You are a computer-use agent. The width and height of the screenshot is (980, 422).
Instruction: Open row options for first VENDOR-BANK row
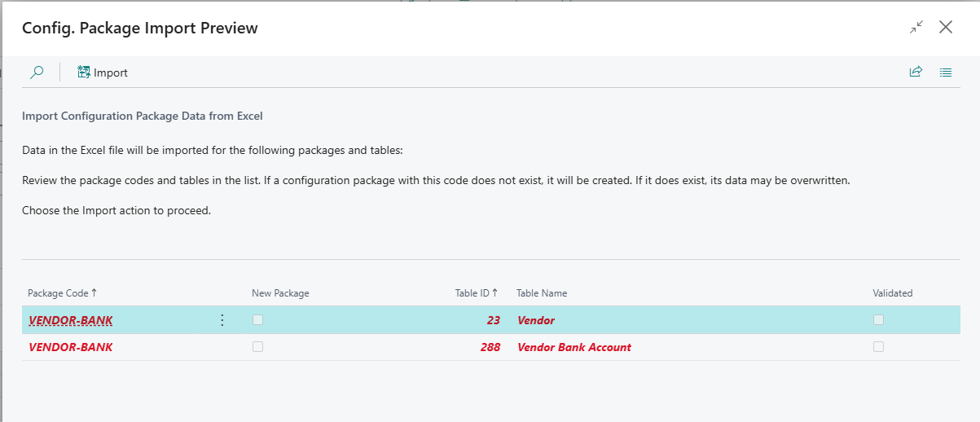pos(222,320)
